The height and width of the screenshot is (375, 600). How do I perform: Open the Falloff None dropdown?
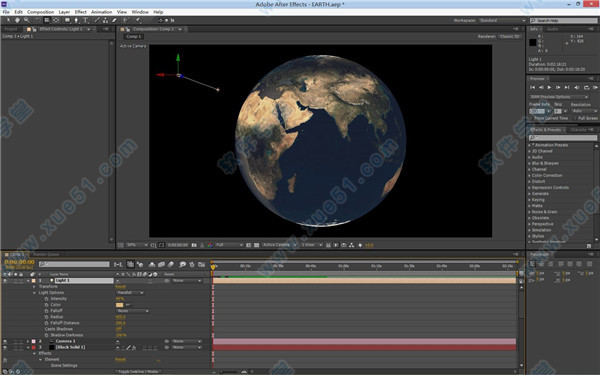(132, 311)
